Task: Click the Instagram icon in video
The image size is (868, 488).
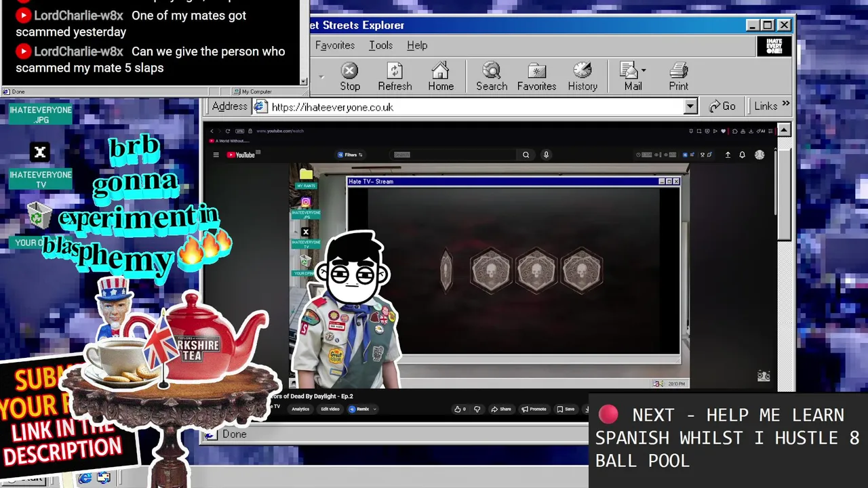Action: pos(306,202)
